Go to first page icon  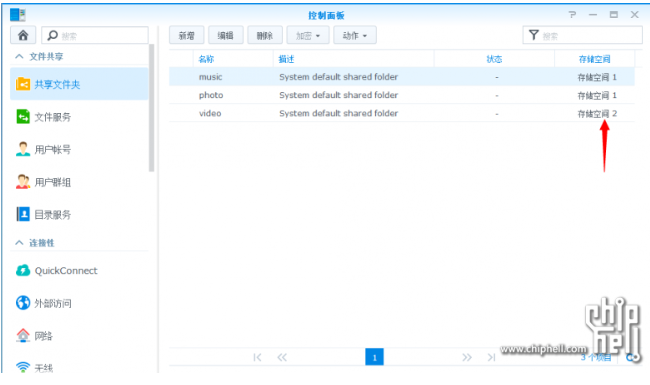click(257, 357)
